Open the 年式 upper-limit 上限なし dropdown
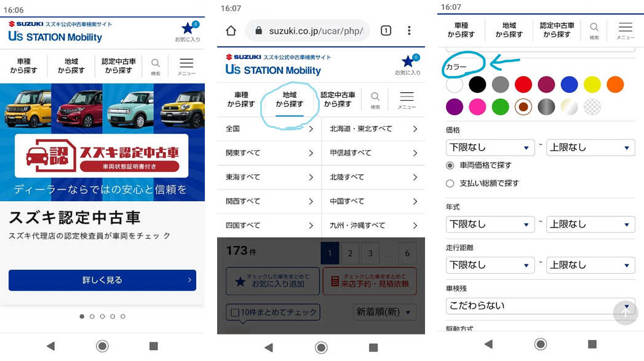Viewport: 644px width, 361px height. pos(590,224)
